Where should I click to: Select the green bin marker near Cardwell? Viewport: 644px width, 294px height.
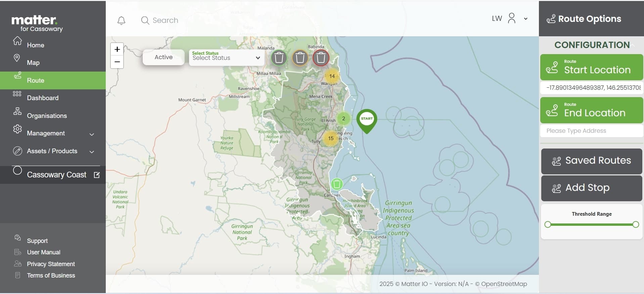[336, 184]
